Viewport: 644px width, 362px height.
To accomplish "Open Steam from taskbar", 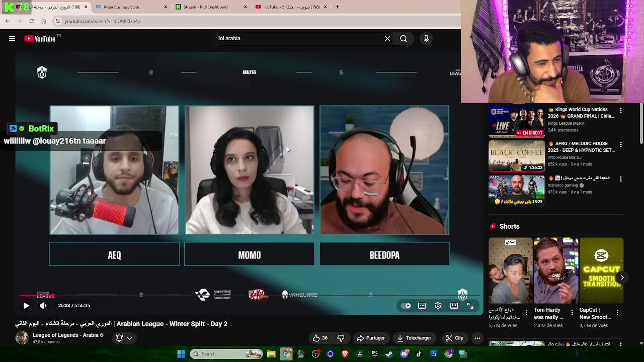I will pos(389,354).
